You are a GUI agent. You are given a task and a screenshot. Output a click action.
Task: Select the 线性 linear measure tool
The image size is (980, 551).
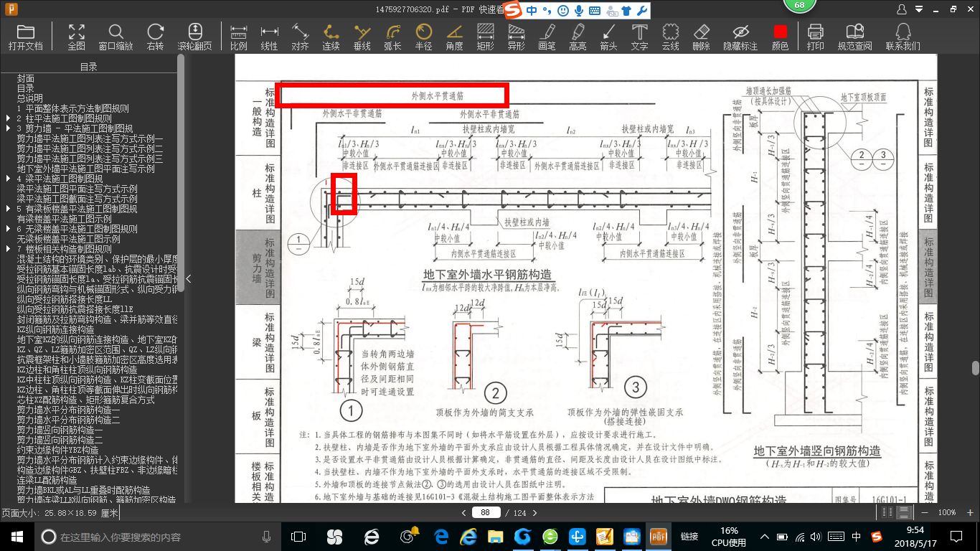[269, 37]
